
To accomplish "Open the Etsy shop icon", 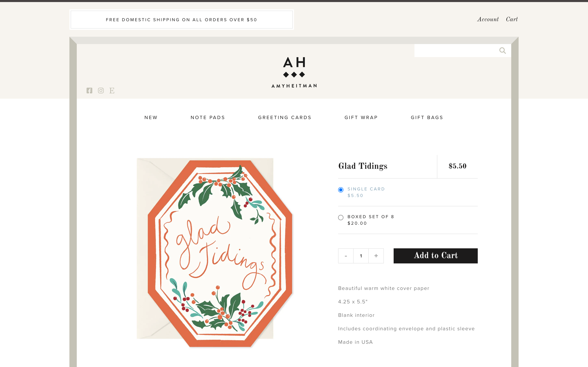I will click(x=112, y=91).
